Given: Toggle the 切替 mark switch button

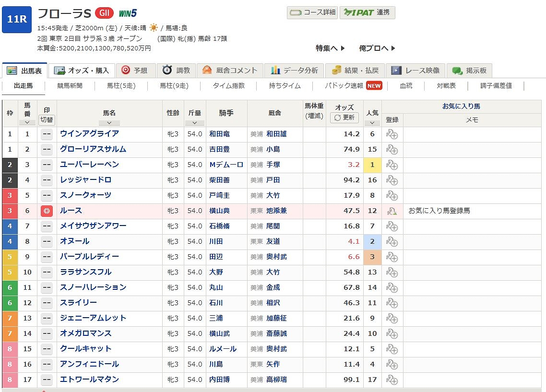Looking at the screenshot, I should tap(47, 119).
